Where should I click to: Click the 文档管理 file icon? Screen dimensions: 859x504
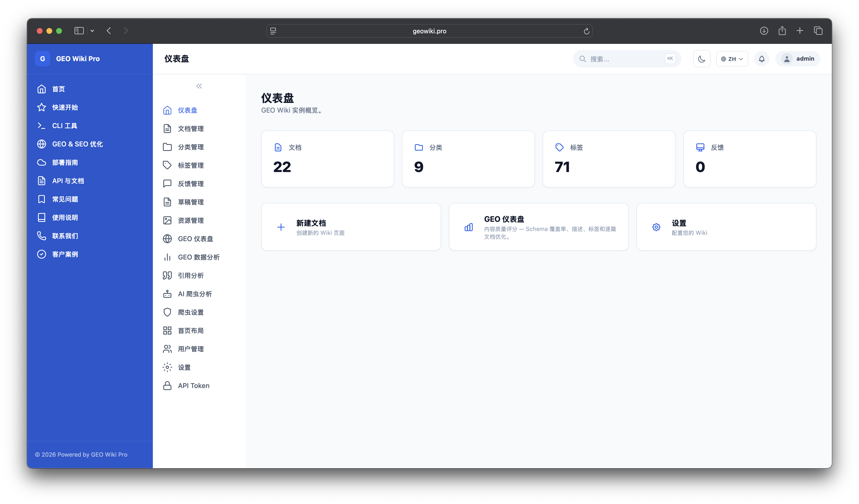point(167,129)
